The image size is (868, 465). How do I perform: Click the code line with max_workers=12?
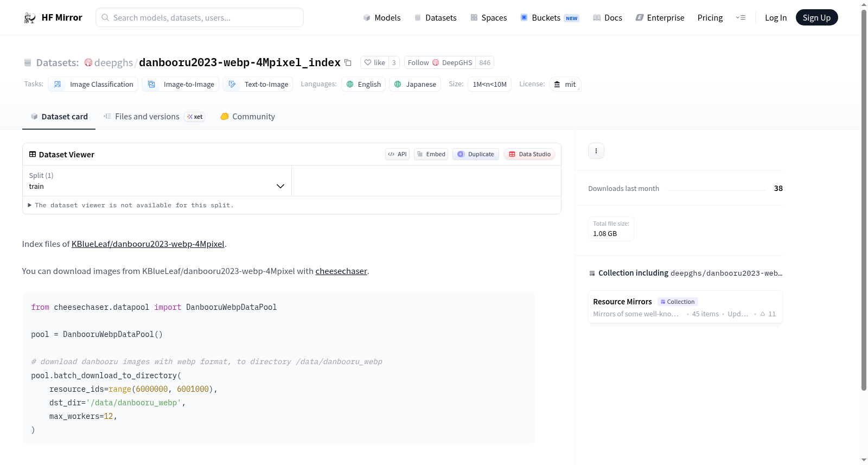pos(83,417)
